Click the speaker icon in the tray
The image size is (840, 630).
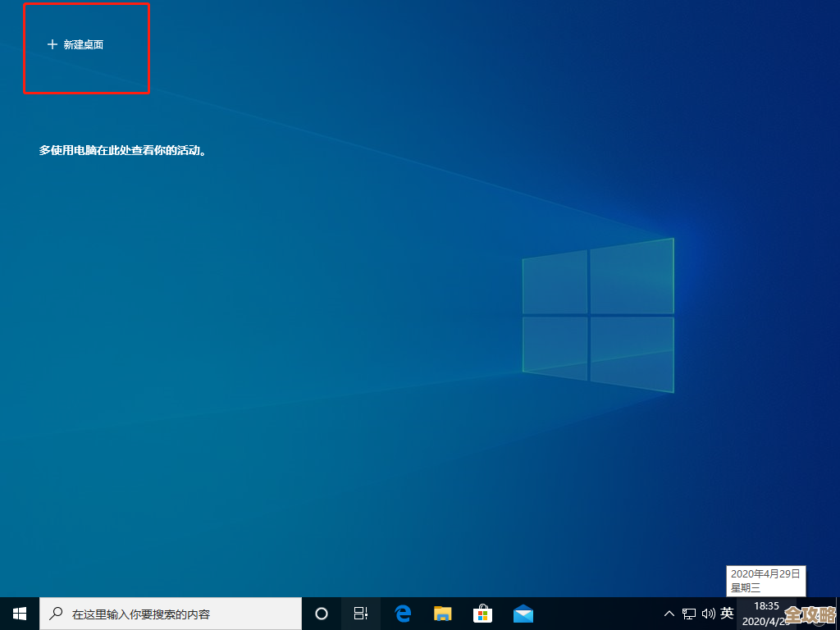click(707, 613)
